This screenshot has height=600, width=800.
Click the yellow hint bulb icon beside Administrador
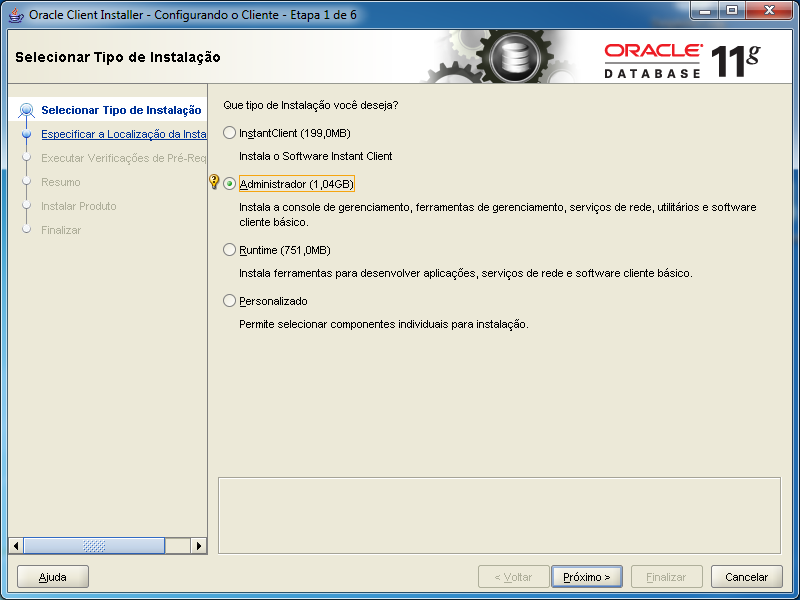coord(214,181)
